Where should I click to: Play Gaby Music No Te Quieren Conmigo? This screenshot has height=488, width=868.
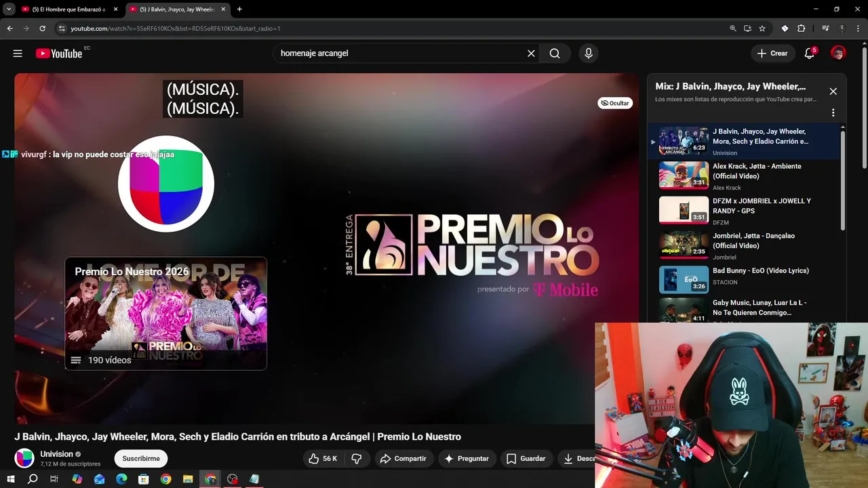tap(745, 310)
